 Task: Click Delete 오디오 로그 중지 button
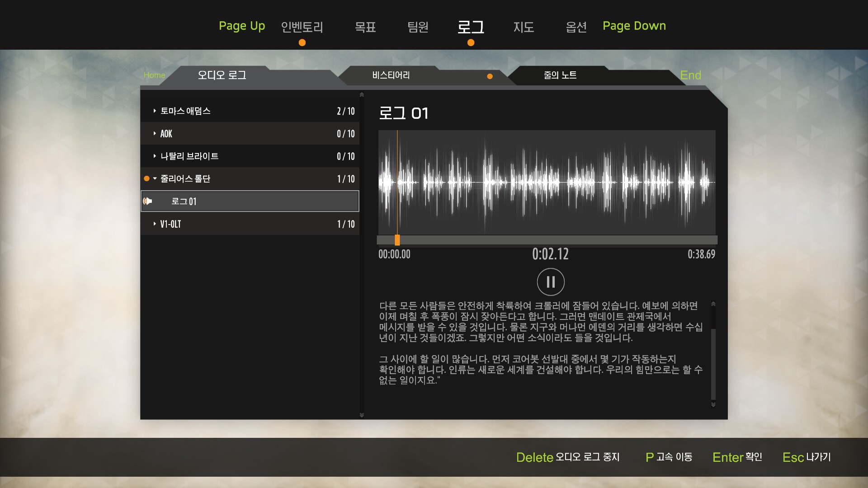(x=568, y=457)
